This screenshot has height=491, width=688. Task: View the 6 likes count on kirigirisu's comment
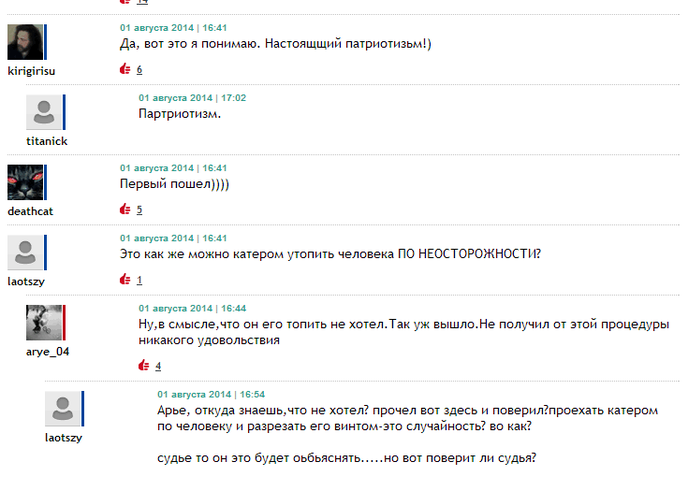[x=139, y=69]
